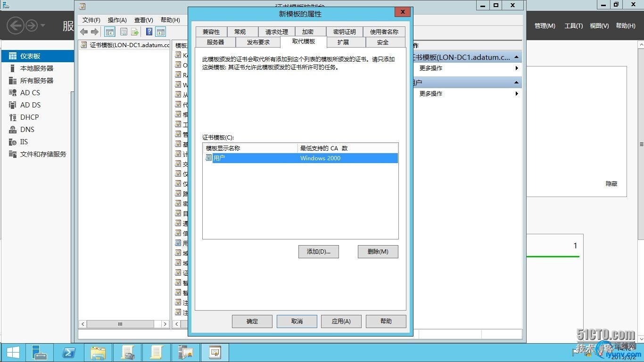Viewport: 644px width, 362px height.
Task: Open the 管理(M) menu in Server Manager
Action: coord(545,26)
